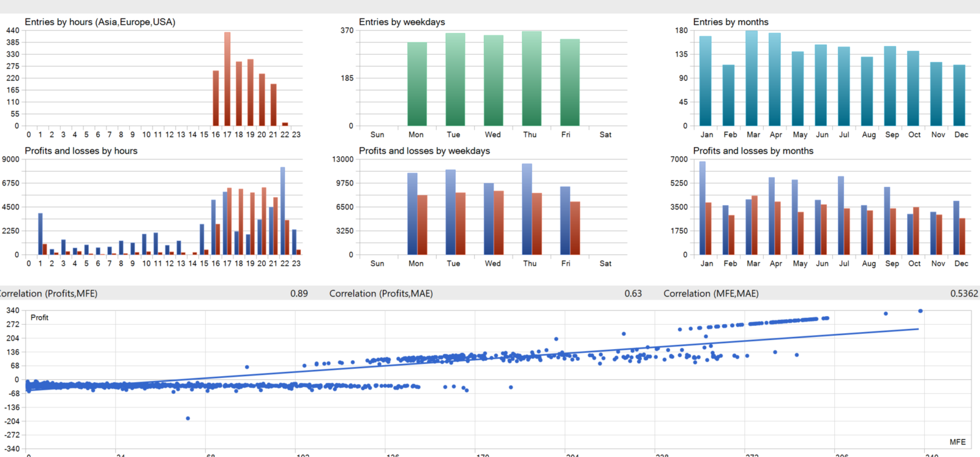The image size is (980, 457).
Task: Click the Profit legend label in scatter chart
Action: coord(39,317)
